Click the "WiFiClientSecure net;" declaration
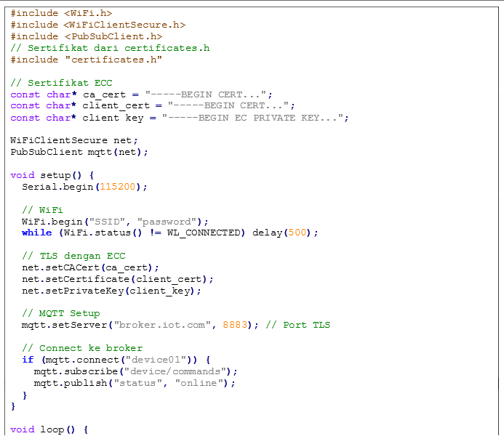 [x=73, y=140]
